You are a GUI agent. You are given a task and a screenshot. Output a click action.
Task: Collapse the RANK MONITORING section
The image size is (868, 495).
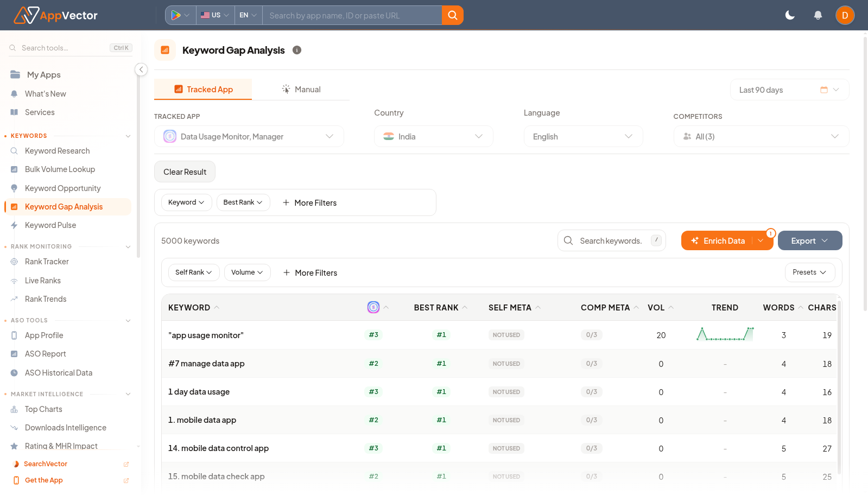point(128,246)
